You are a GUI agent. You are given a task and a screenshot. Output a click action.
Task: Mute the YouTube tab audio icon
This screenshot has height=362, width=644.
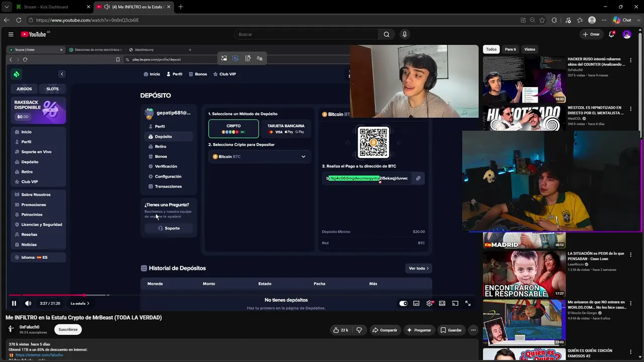(x=107, y=7)
